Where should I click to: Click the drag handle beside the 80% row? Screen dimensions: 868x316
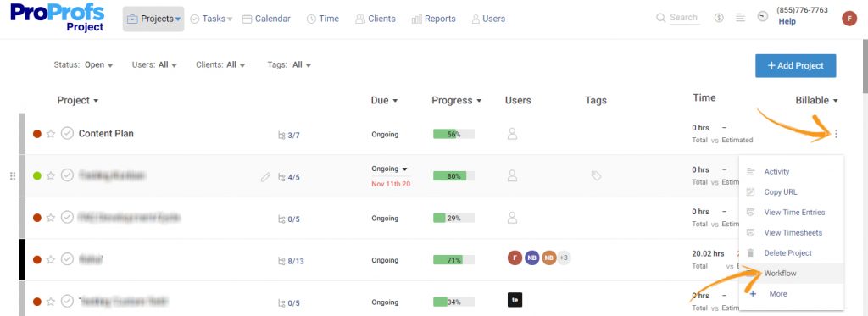13,176
